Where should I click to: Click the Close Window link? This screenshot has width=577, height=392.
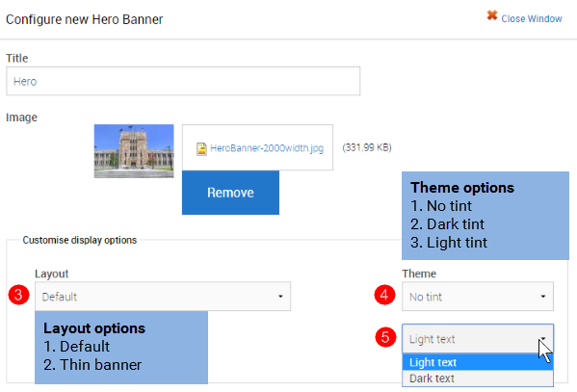coord(532,18)
